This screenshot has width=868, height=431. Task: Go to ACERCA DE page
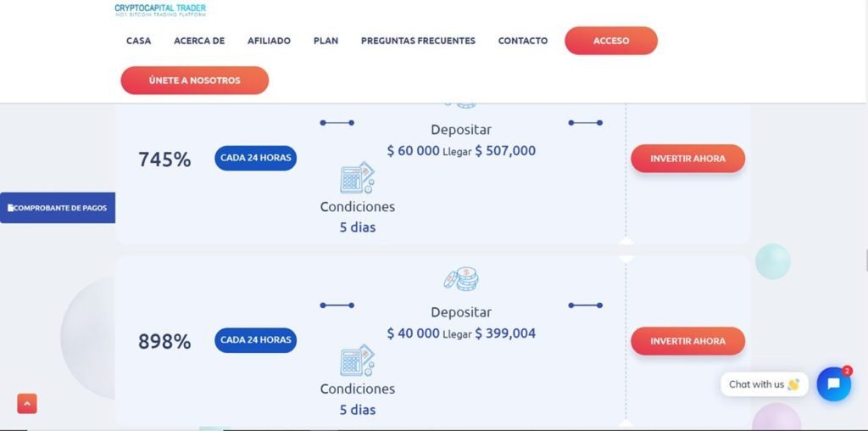click(x=199, y=41)
